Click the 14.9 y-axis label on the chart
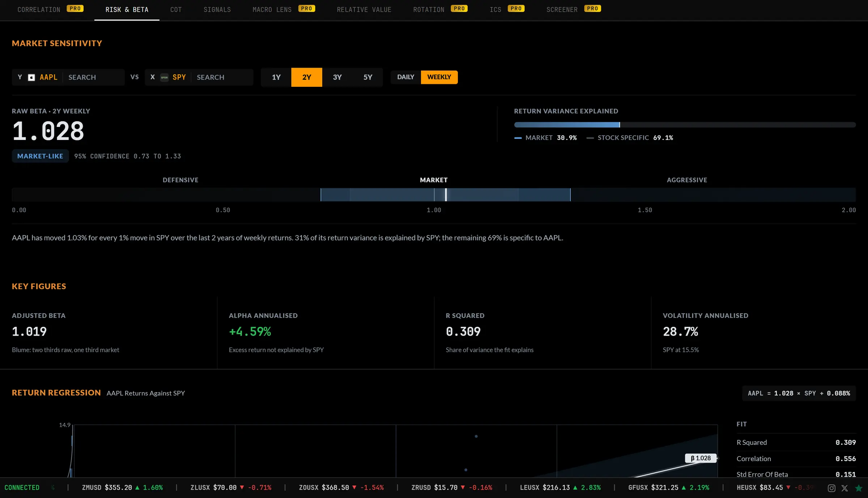The image size is (868, 498). pos(65,425)
